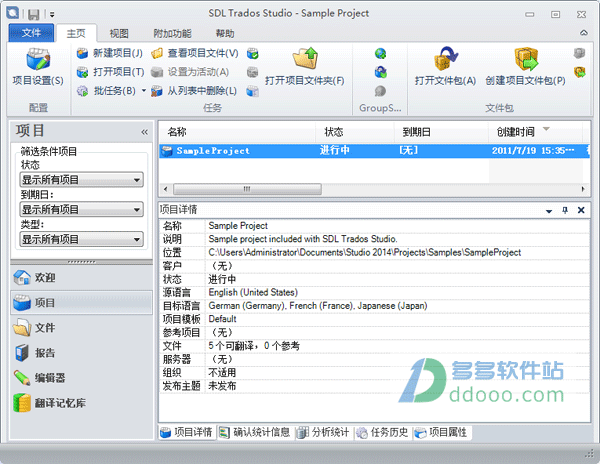Viewport: 600px width, 464px height.
Task: Click the green check icon in the top task row
Action: point(253,53)
